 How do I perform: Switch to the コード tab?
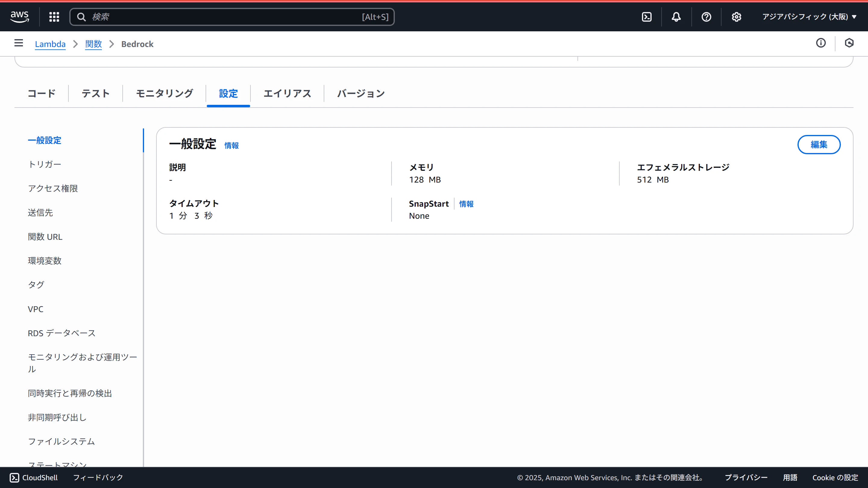click(42, 93)
